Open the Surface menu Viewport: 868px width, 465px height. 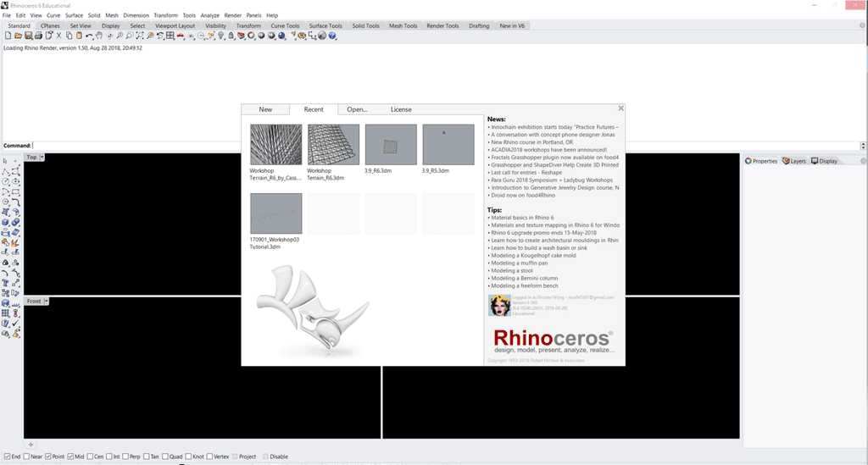tap(74, 15)
